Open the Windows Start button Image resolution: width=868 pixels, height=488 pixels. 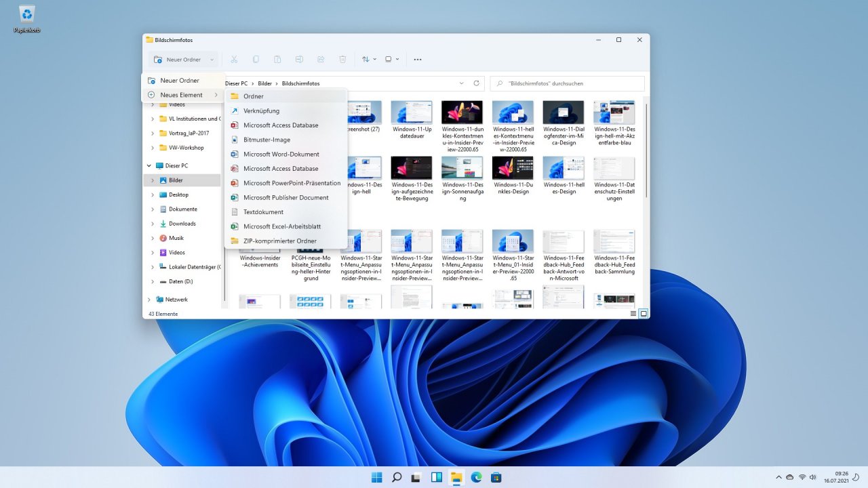376,477
